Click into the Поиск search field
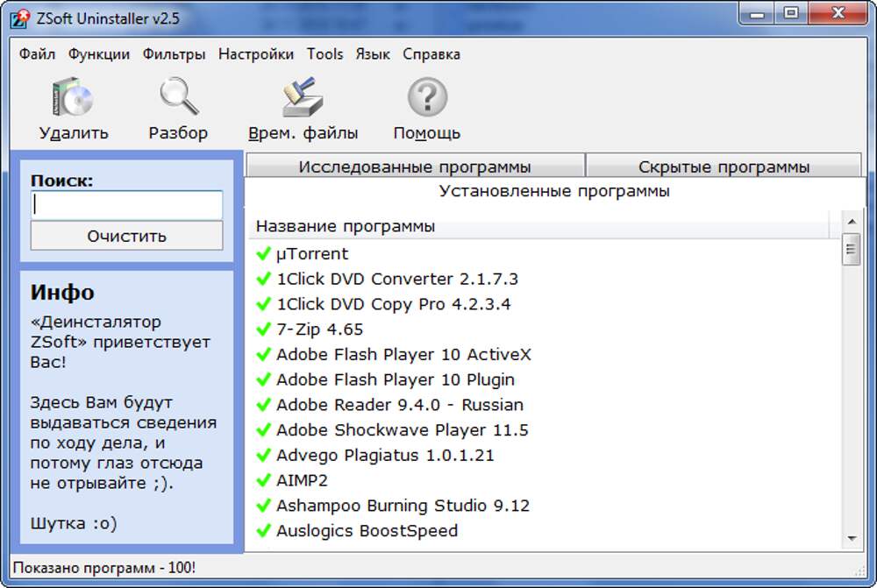This screenshot has height=588, width=877. point(127,205)
